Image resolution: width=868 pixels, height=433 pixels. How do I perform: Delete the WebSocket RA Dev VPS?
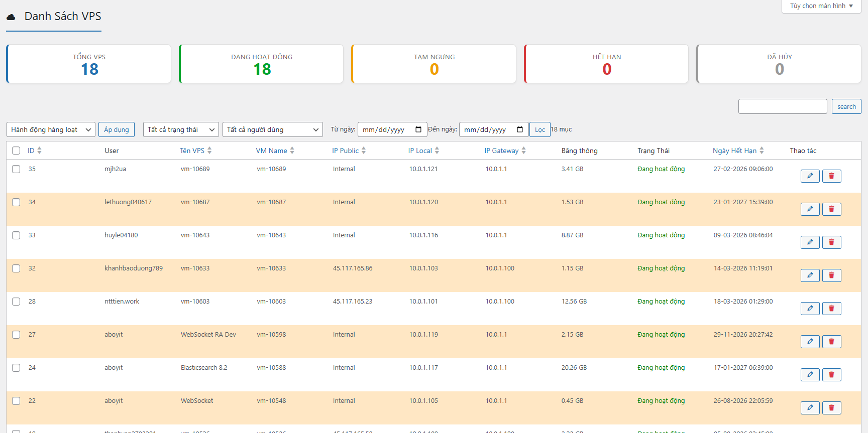click(831, 342)
